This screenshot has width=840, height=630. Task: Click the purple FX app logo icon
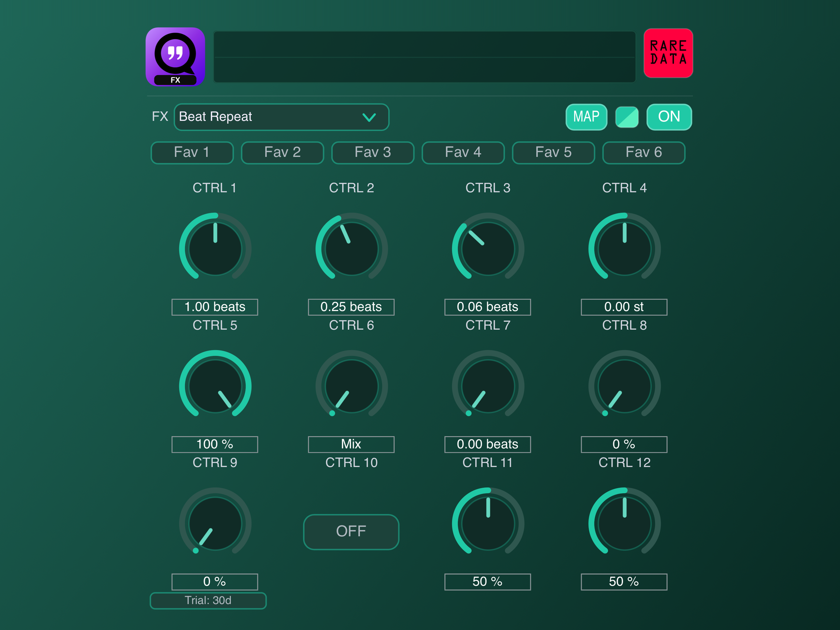coord(176,57)
